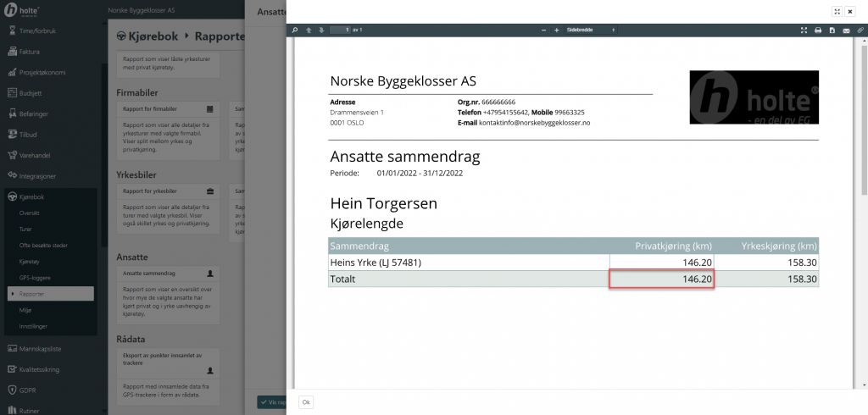This screenshot has height=415, width=868.
Task: Expand dialog to fullscreen
Action: [x=837, y=11]
